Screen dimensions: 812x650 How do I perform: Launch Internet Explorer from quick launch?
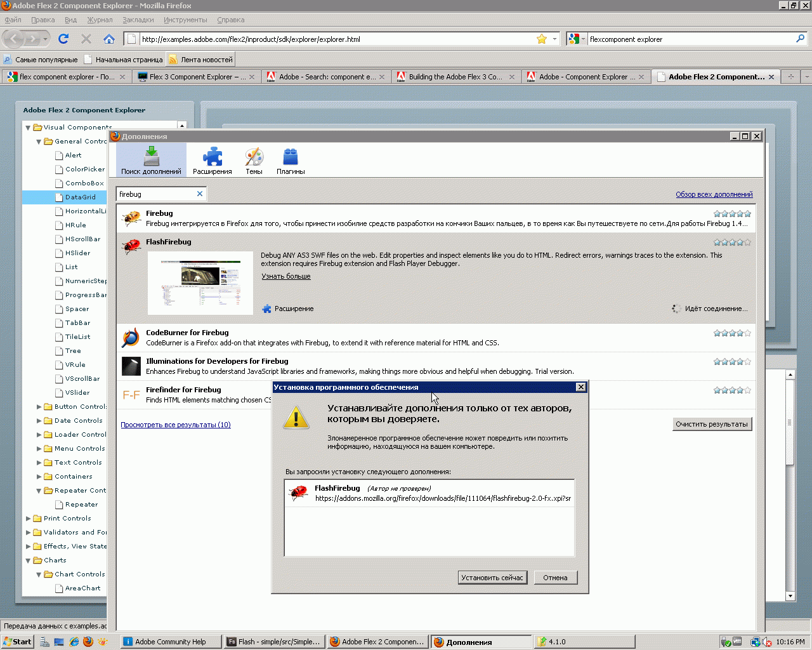click(x=74, y=642)
